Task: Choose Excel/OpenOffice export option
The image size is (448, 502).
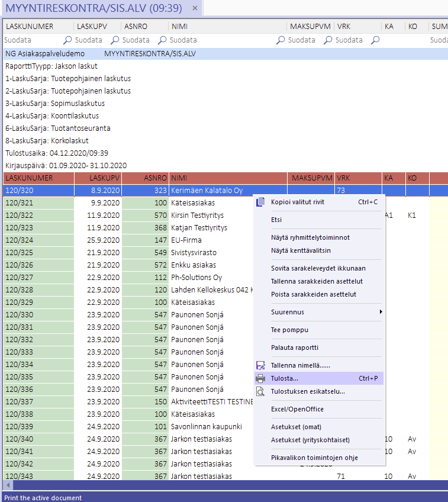Action: (x=297, y=409)
